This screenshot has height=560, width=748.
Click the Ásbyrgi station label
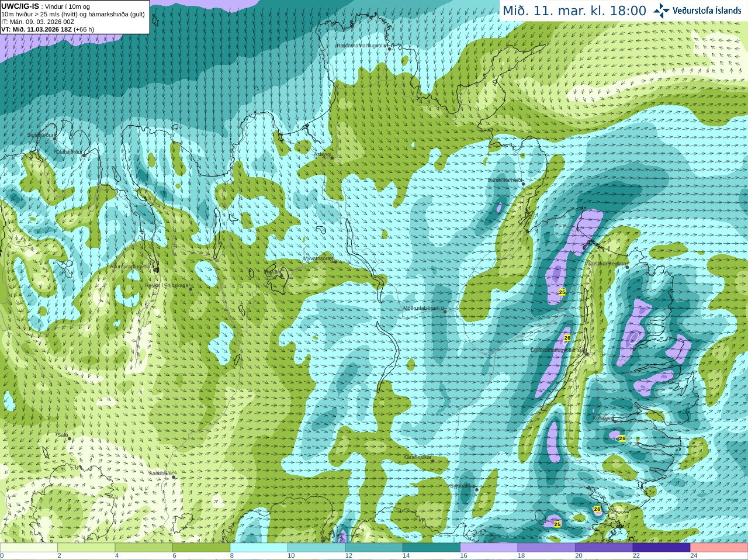[323, 155]
